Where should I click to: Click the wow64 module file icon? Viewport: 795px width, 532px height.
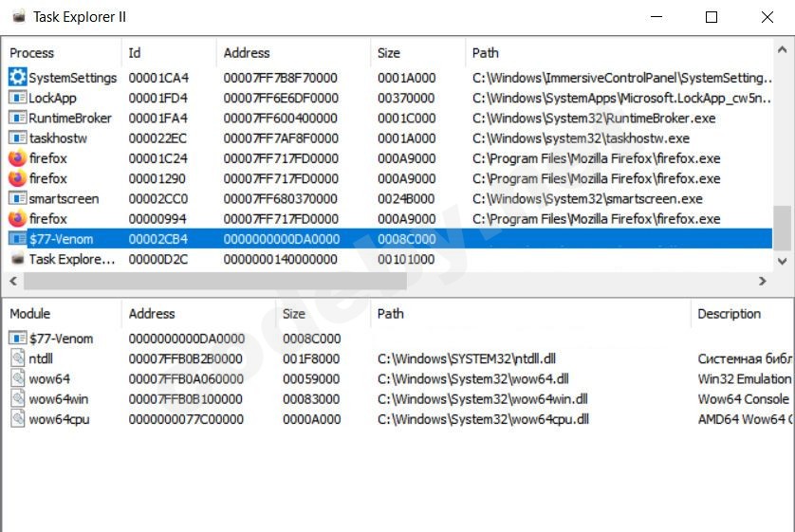point(18,378)
